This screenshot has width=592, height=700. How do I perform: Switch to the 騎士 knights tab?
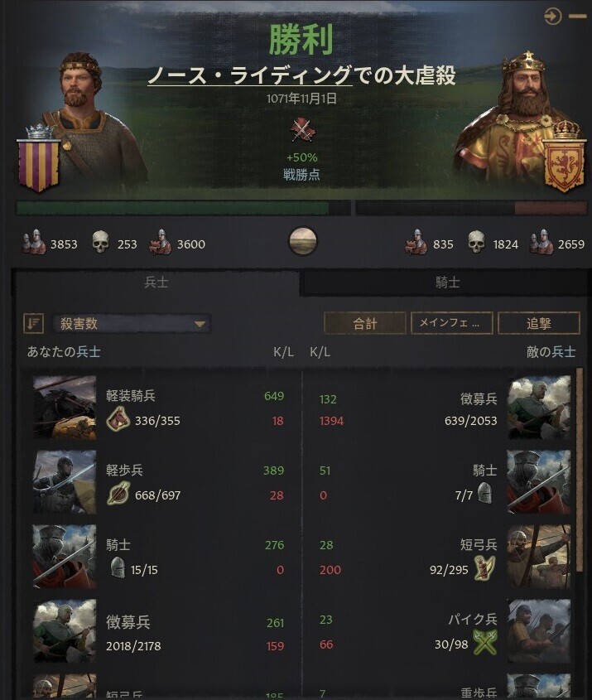tap(447, 282)
